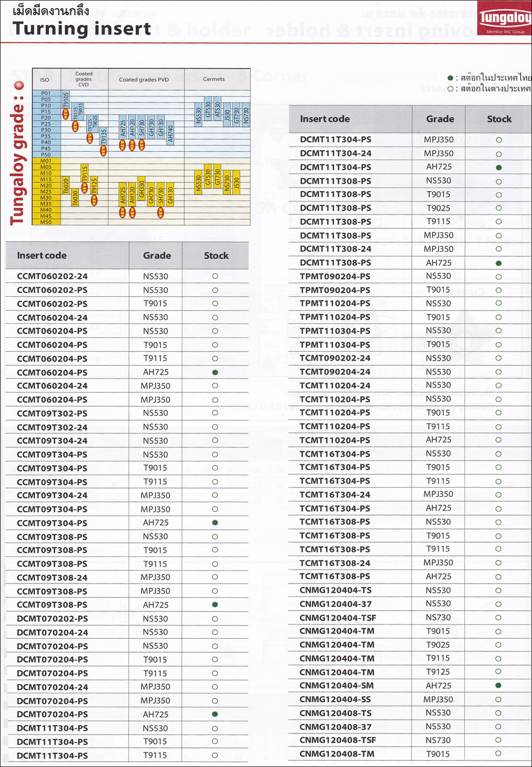Click the P50 row label in the ISO column
The width and height of the screenshot is (532, 767).
[x=46, y=154]
